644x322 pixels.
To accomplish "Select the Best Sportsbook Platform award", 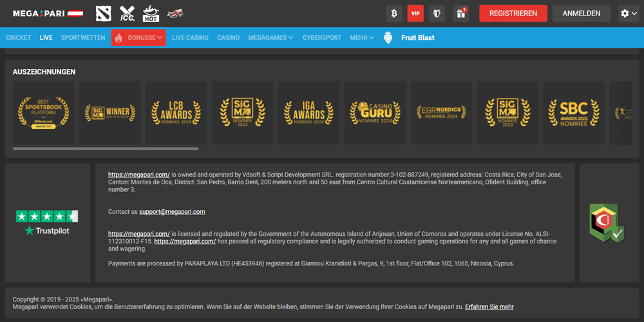I will click(x=44, y=113).
